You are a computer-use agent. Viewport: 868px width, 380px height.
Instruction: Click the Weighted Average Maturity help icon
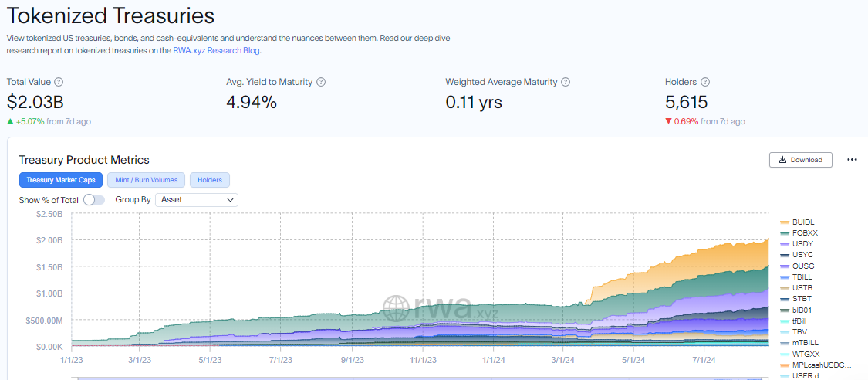566,82
